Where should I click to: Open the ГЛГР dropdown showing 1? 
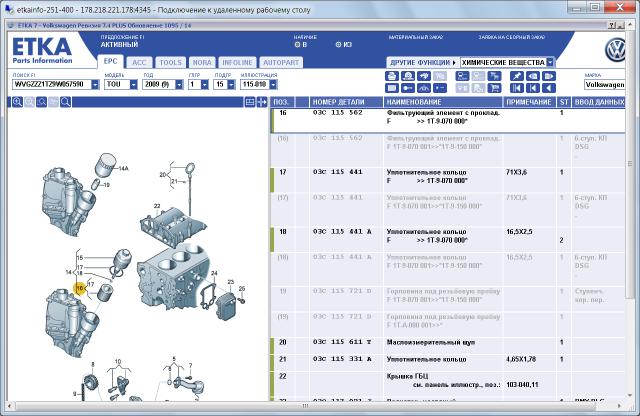[x=204, y=85]
